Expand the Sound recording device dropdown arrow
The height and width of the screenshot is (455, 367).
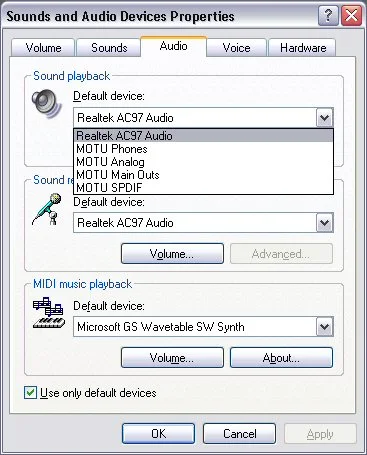pyautogui.click(x=324, y=223)
